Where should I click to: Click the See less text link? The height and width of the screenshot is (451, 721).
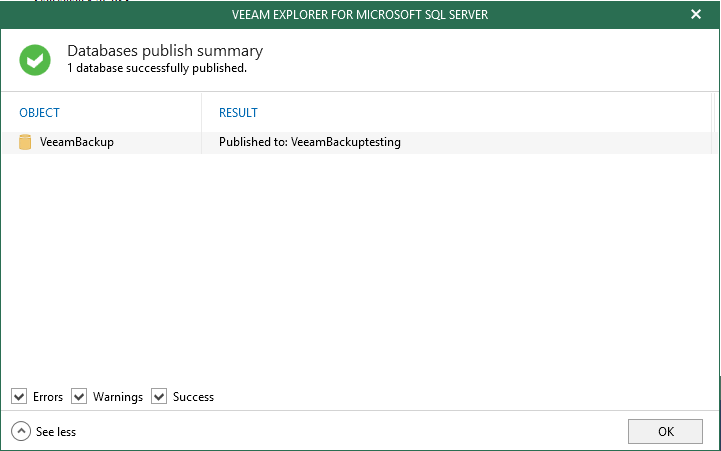tap(56, 432)
